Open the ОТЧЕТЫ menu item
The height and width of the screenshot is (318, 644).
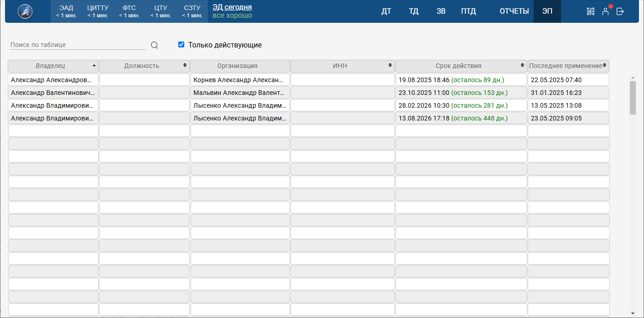coord(514,11)
